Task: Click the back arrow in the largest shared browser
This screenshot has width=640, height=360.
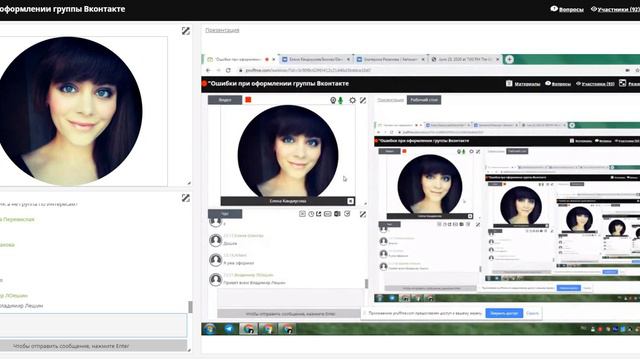Action: 209,70
